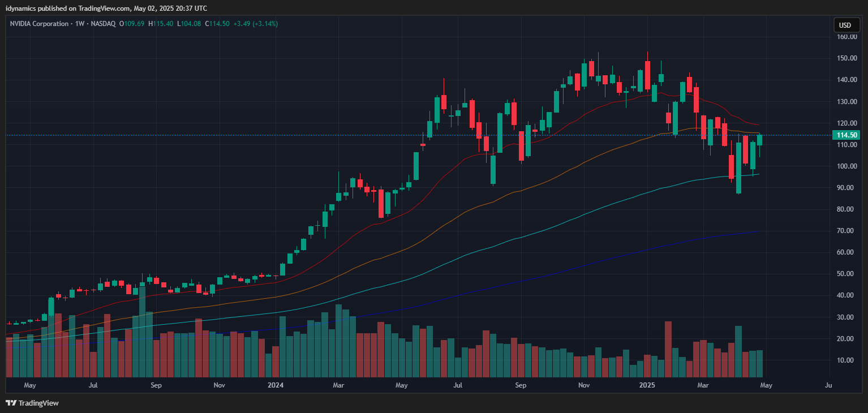Click the 160.00 price axis label
Screen dimensions: 868x413
coord(846,37)
